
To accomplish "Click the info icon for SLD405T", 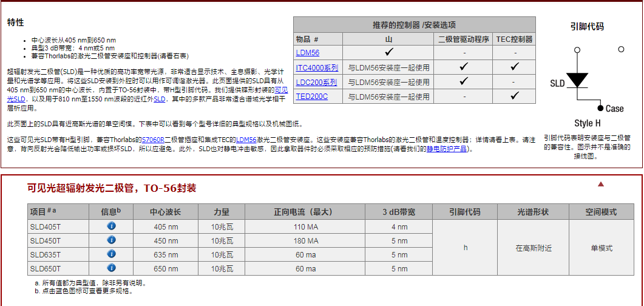I will click(110, 226).
